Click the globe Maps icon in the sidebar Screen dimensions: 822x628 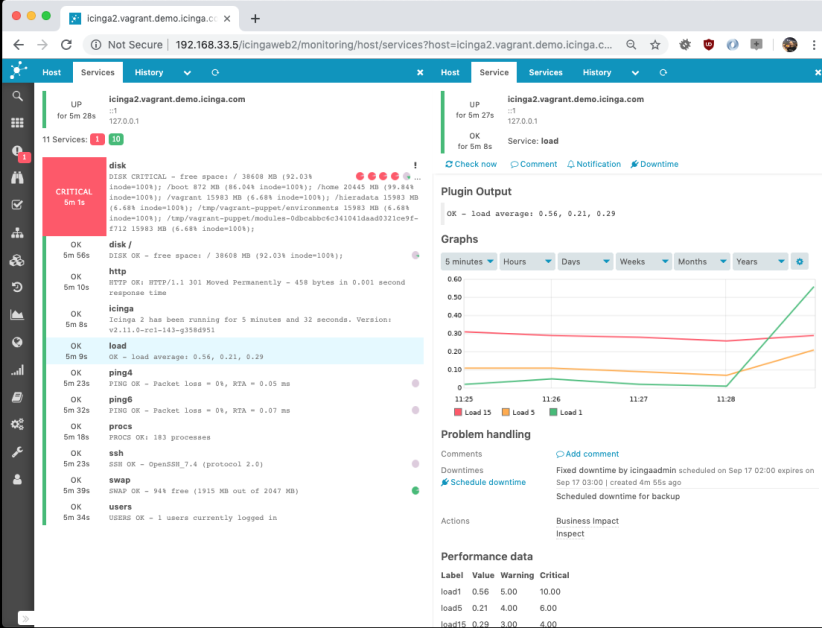point(17,342)
